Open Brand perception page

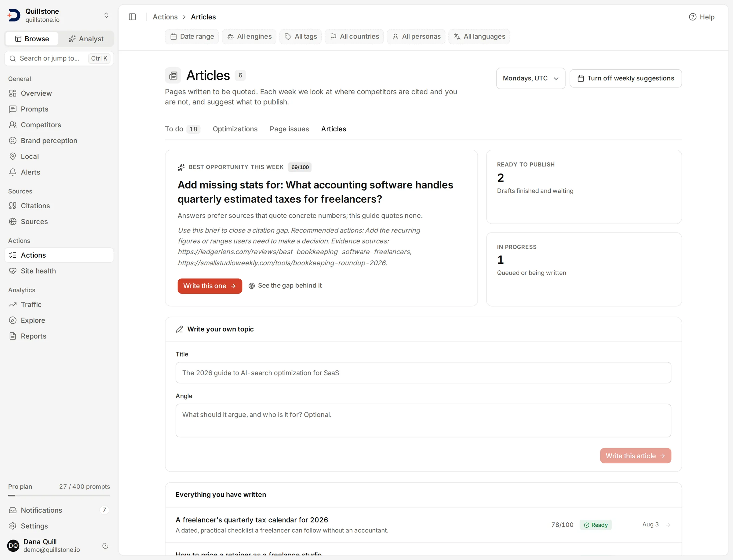(x=59, y=141)
